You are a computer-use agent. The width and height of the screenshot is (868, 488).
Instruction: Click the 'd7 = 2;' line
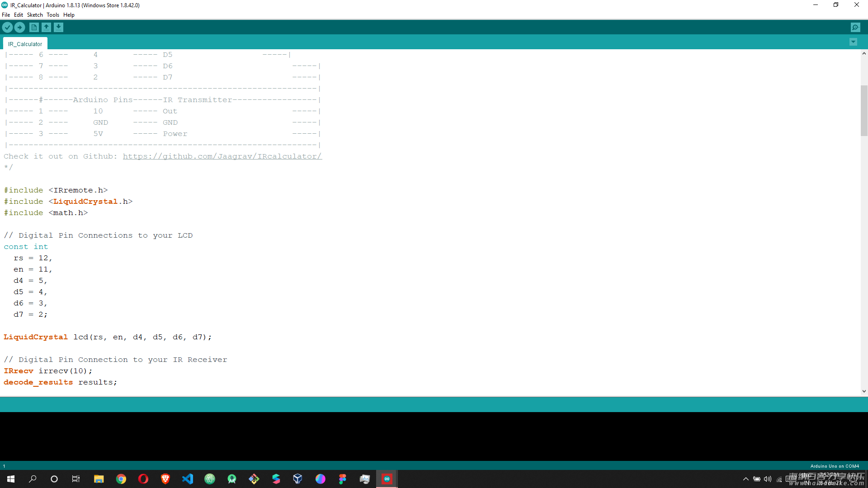coord(30,314)
